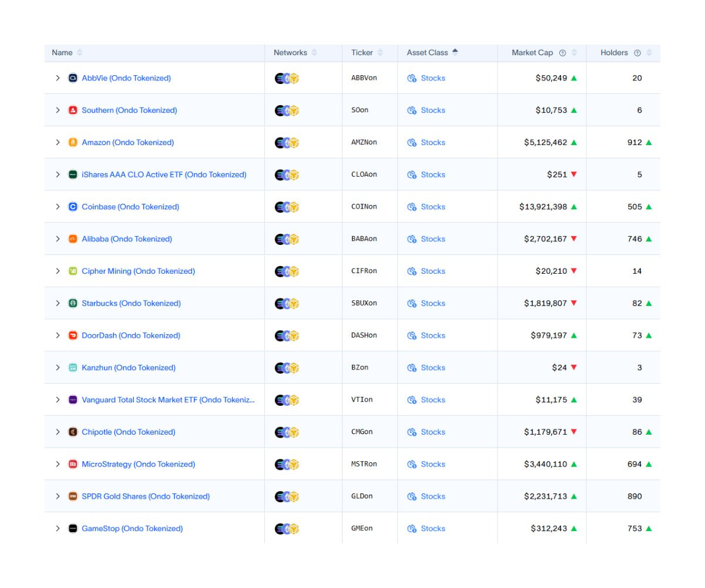Open the Amazon (Ondo Tokenized) link

point(128,142)
